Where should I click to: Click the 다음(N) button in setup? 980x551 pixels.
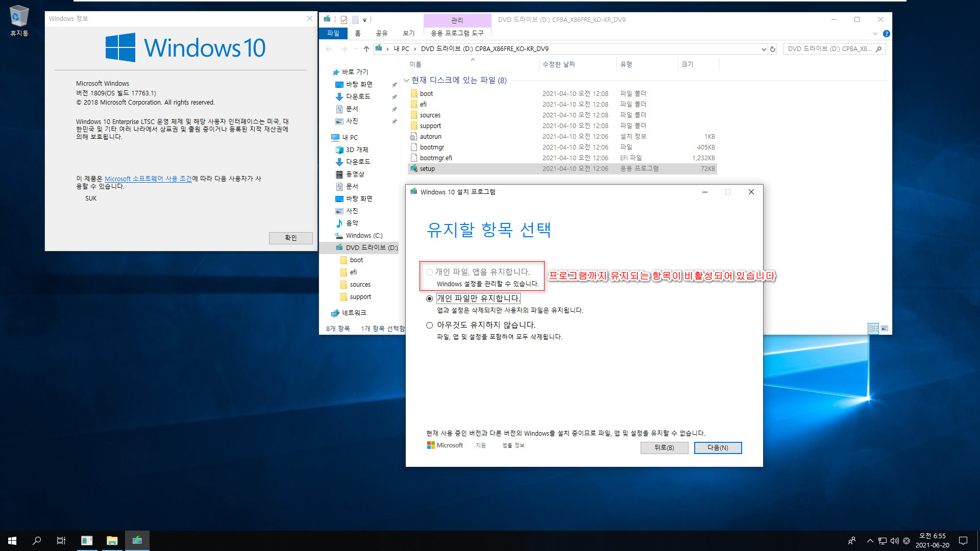pyautogui.click(x=718, y=447)
